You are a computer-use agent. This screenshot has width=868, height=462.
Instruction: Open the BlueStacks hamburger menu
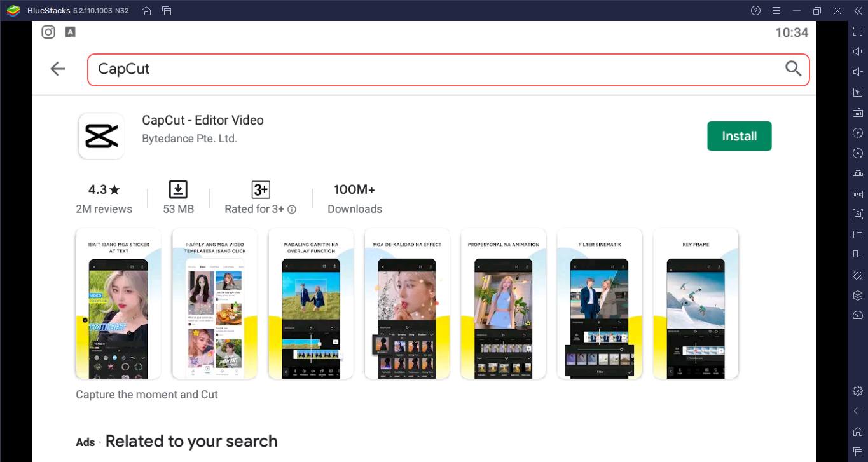tap(776, 10)
